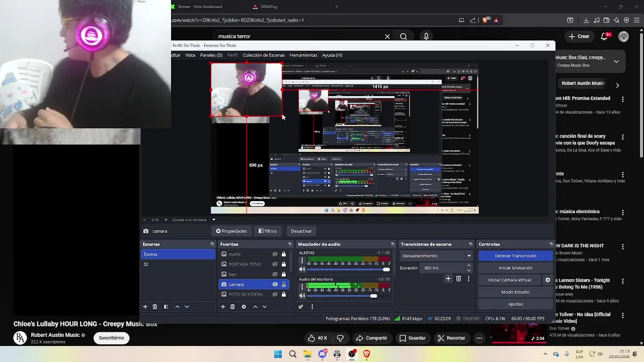The image size is (644, 362).
Task: Open source properties gear in Fuentes toolbar
Action: pyautogui.click(x=244, y=307)
